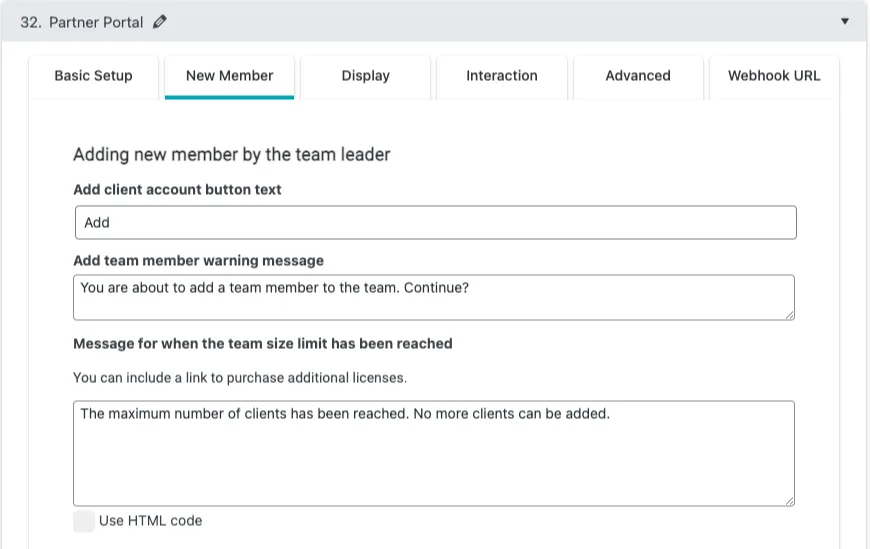Open the Display tab

point(365,76)
